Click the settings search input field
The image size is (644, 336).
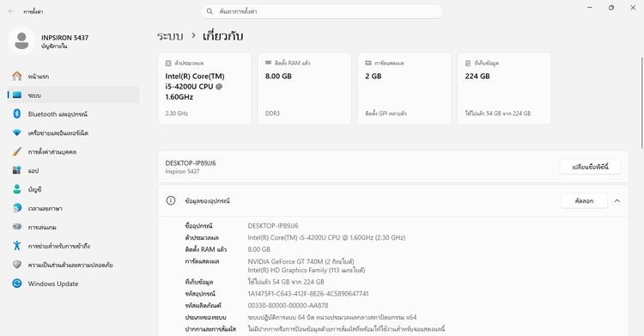(x=322, y=11)
